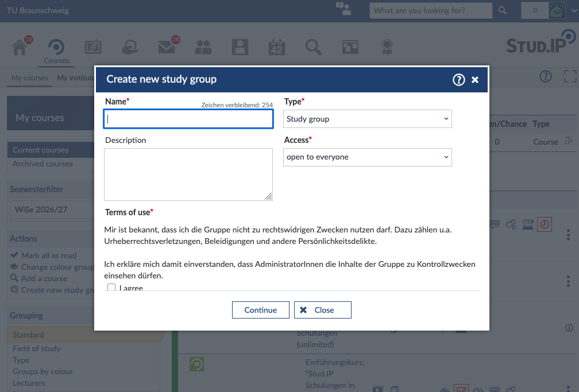Toggle the fullscreen icon on the page
579x392 pixels.
(570, 76)
